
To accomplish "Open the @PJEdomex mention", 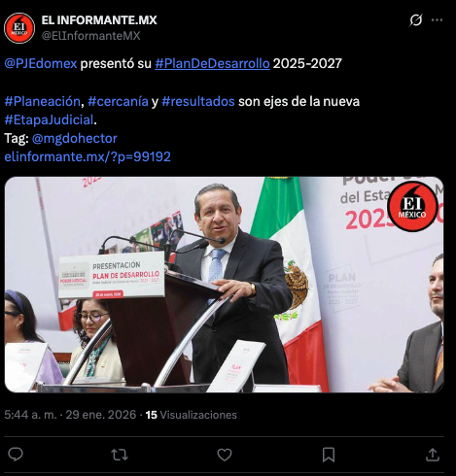I will (x=41, y=63).
